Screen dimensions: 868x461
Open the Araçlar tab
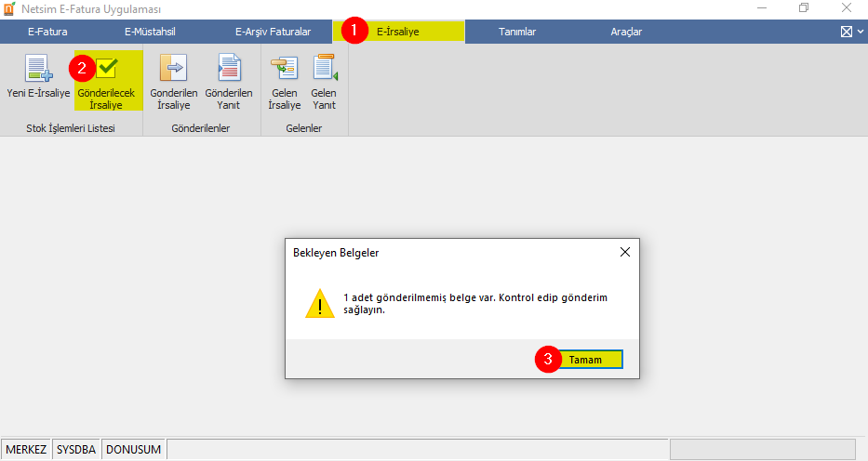click(x=626, y=32)
